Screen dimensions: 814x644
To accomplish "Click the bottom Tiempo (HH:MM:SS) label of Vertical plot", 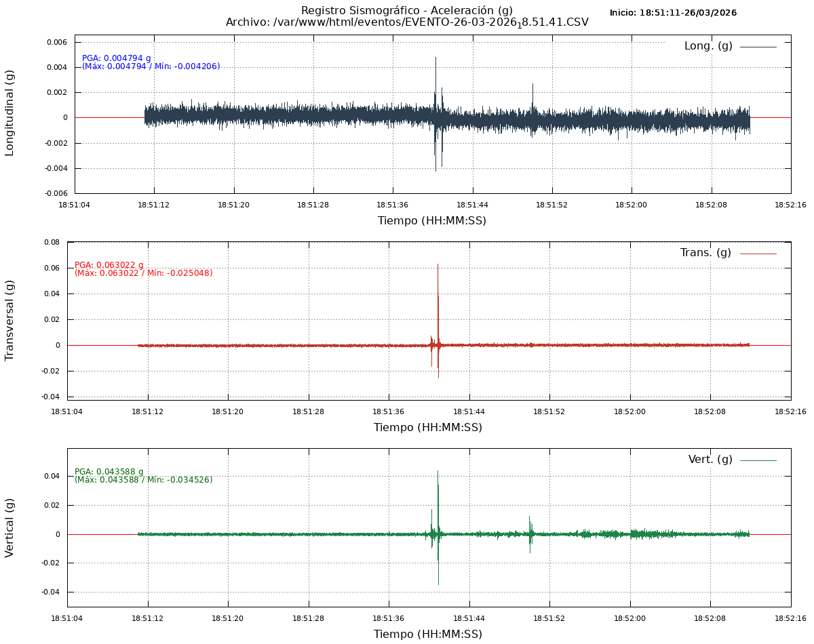I will (428, 635).
